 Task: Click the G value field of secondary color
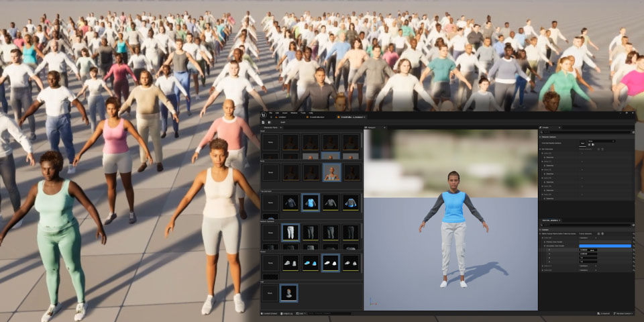tap(588, 254)
